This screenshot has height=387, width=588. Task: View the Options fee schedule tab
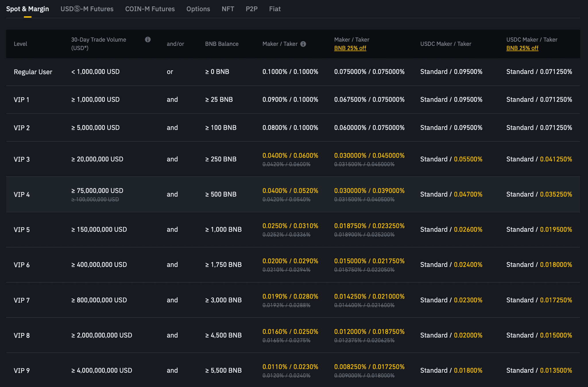[198, 9]
